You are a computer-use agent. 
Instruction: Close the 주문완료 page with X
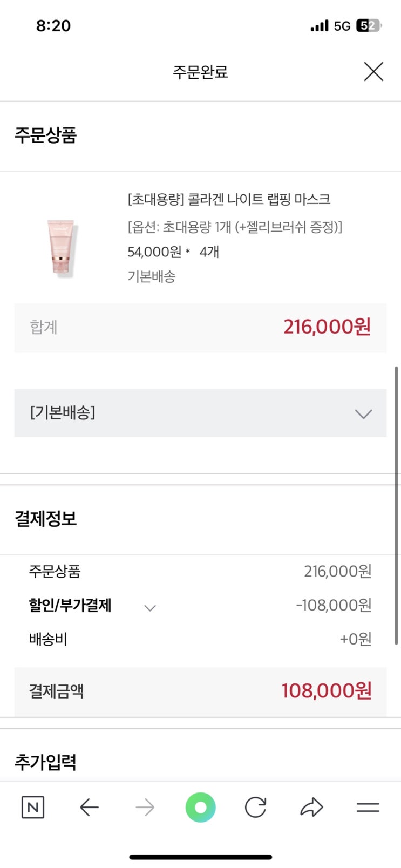point(373,71)
